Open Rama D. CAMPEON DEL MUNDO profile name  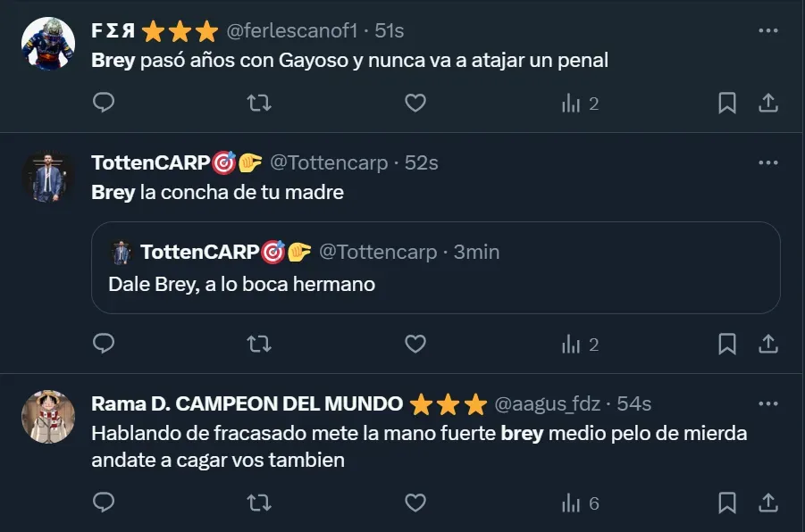[247, 403]
